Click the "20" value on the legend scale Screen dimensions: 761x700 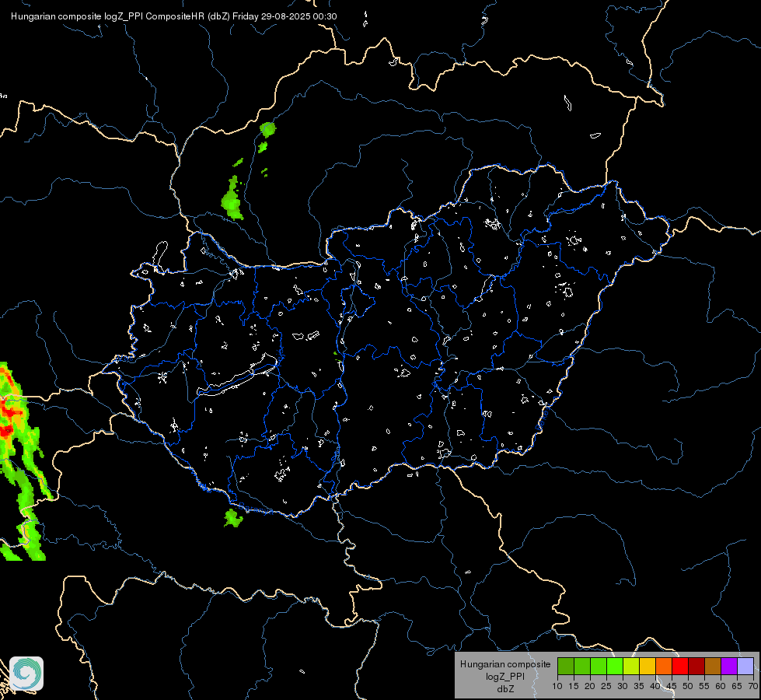point(590,687)
